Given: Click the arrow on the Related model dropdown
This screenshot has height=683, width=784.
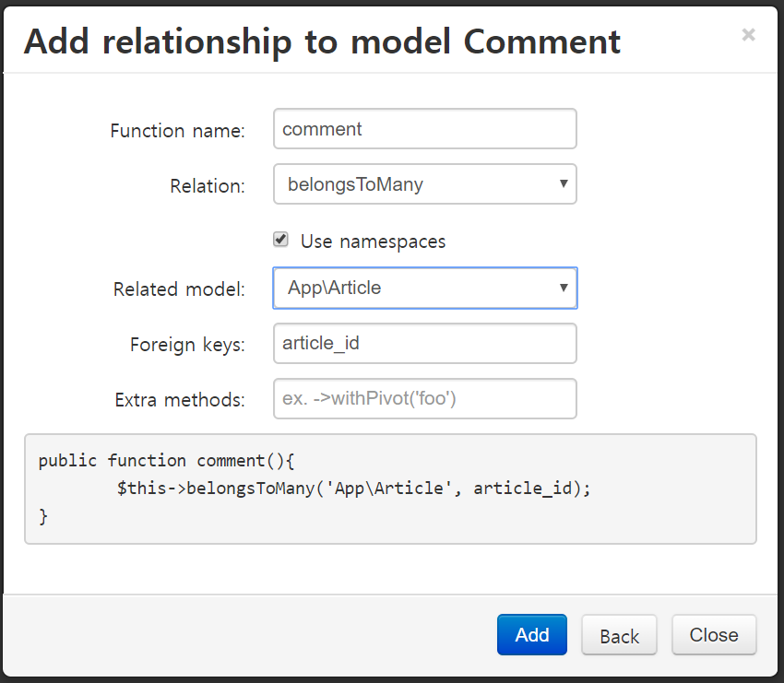Looking at the screenshot, I should click(x=563, y=288).
